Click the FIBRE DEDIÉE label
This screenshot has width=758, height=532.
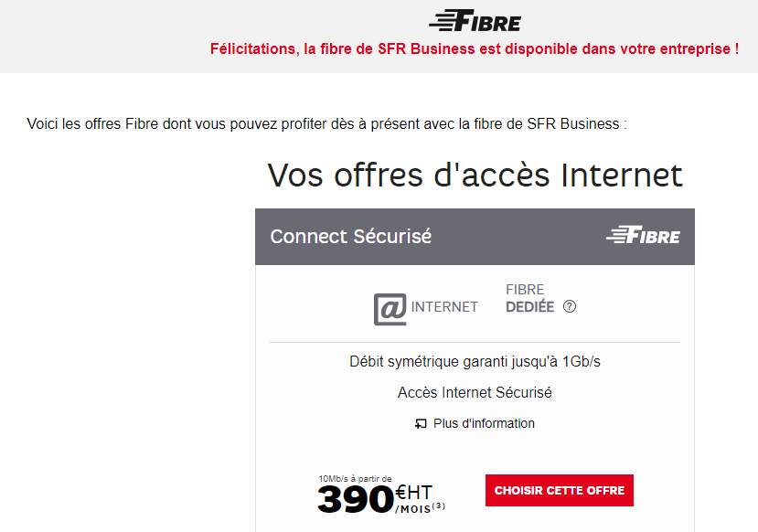(x=529, y=299)
